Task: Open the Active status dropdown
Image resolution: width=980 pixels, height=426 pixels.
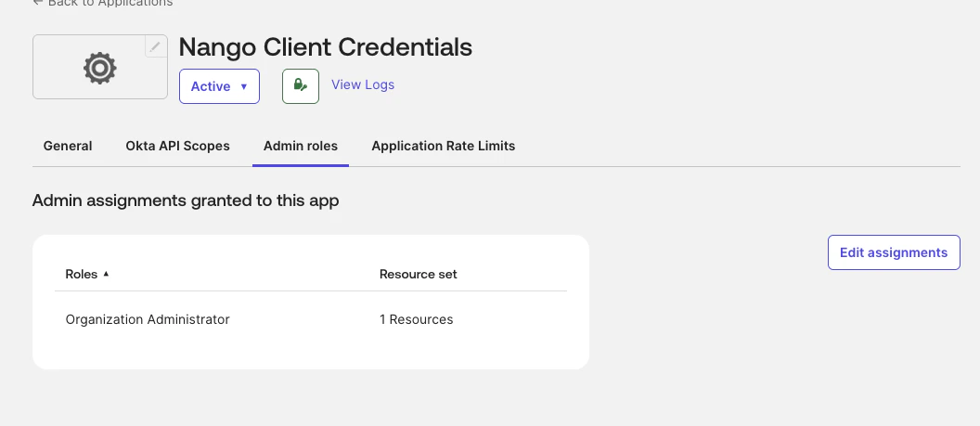Action: click(219, 86)
